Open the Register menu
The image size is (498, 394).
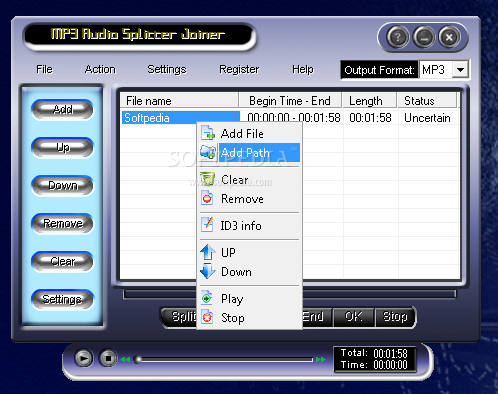239,69
